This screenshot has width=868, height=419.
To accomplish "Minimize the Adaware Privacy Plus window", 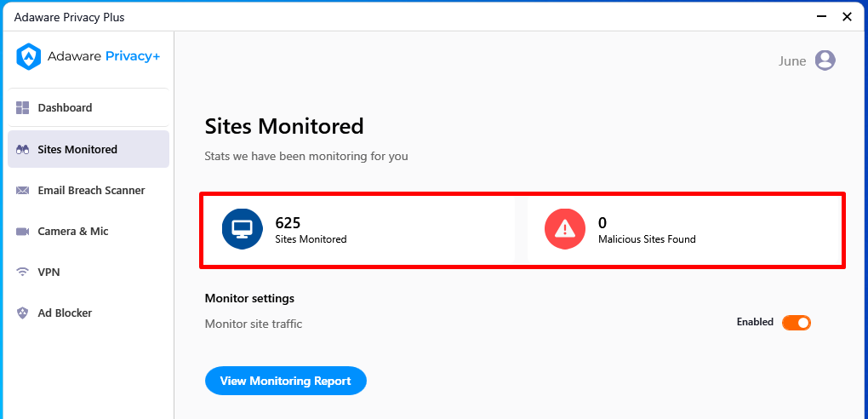I will [822, 17].
